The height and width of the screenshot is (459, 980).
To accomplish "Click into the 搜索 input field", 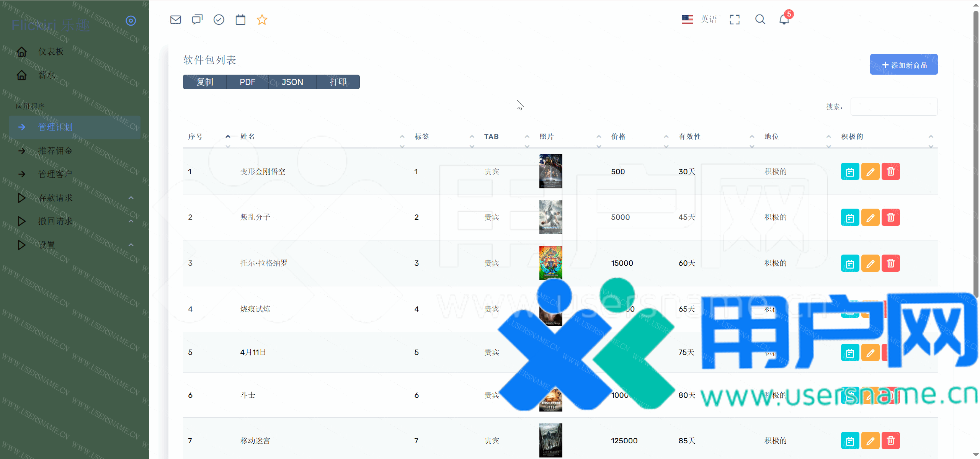I will click(x=893, y=106).
